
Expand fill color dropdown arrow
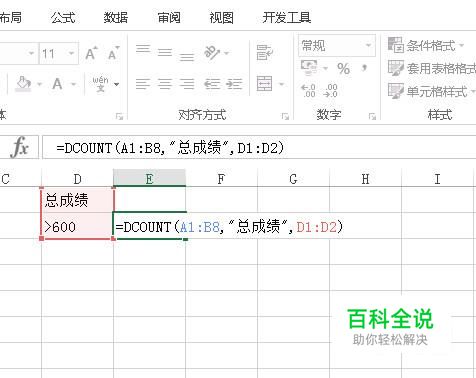point(40,84)
